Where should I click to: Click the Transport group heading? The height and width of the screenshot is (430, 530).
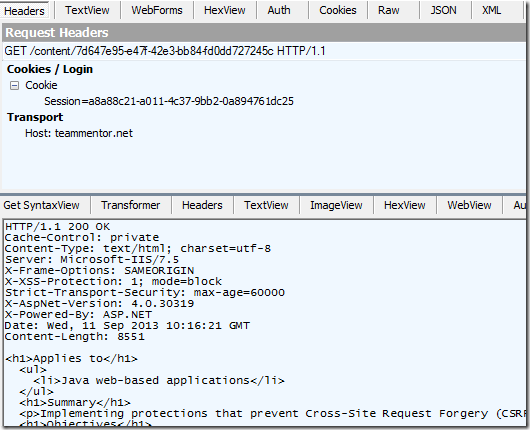click(x=35, y=117)
